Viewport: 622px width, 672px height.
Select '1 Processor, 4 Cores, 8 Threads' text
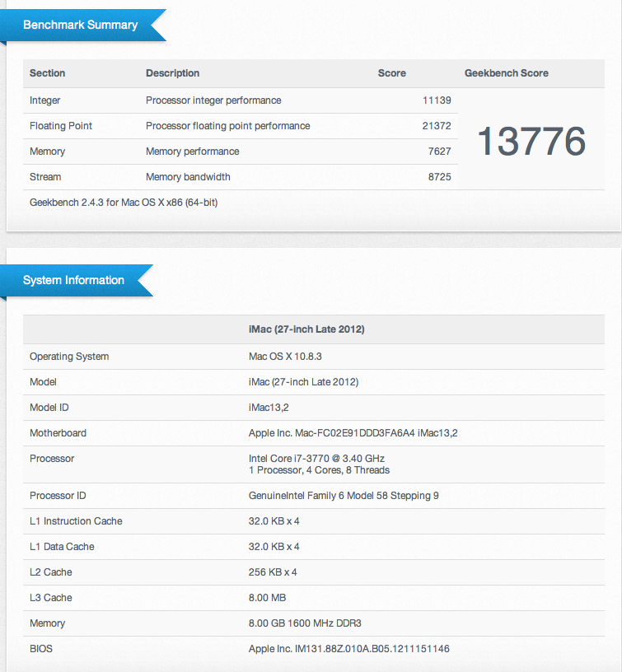point(319,470)
